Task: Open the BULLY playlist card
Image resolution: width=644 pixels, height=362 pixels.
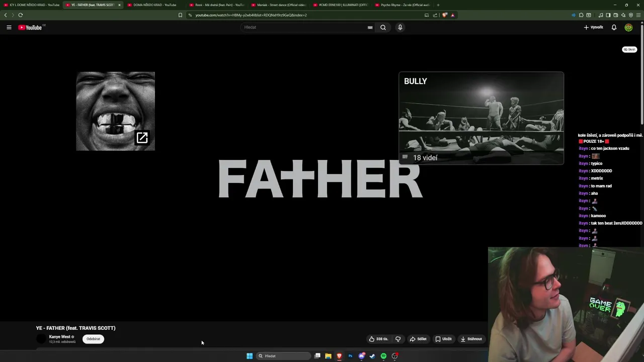Action: pyautogui.click(x=481, y=118)
